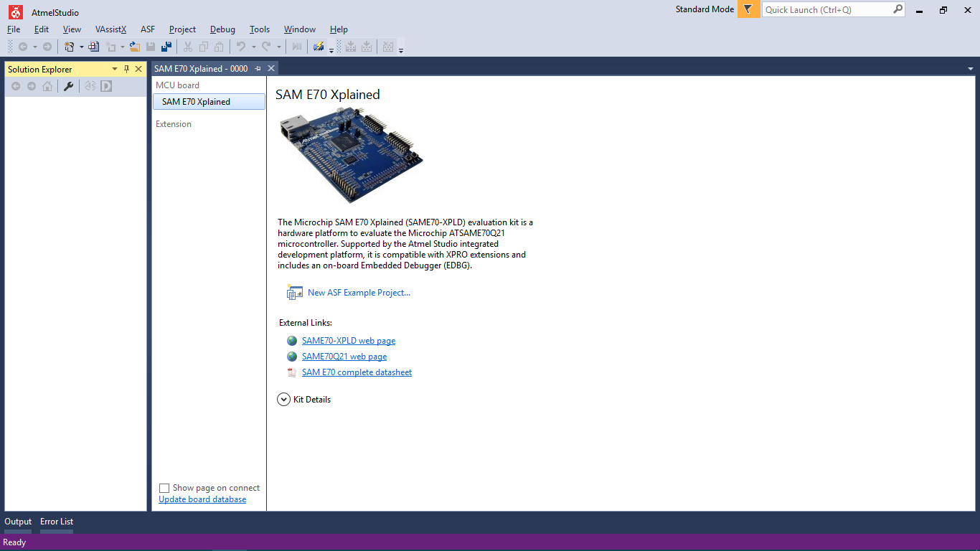The width and height of the screenshot is (980, 551).
Task: Open the Navigate Backward history dropdown arrow
Action: click(34, 47)
